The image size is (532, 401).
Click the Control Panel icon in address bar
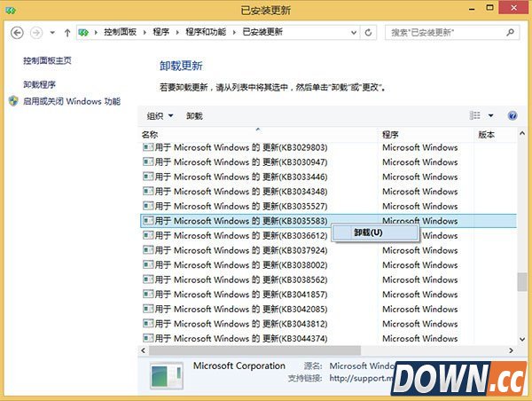(83, 33)
